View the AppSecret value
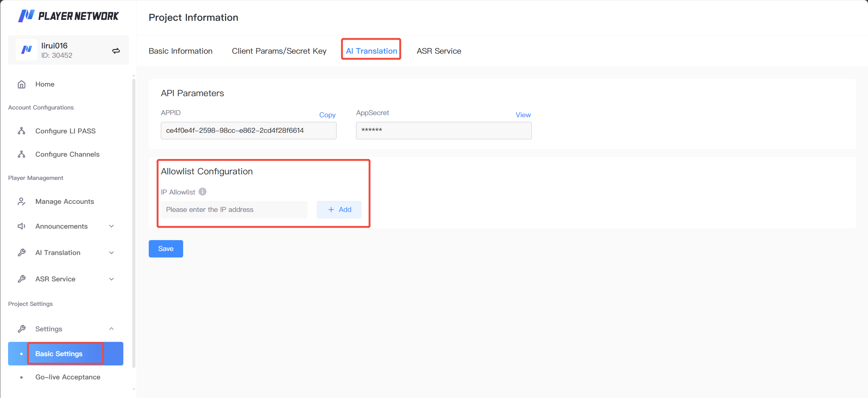Viewport: 868px width, 398px height. 523,115
